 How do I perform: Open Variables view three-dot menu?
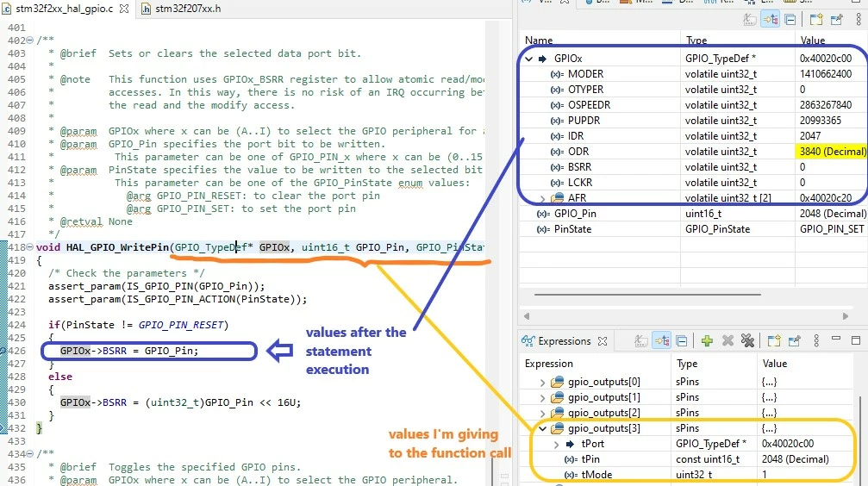pyautogui.click(x=859, y=19)
